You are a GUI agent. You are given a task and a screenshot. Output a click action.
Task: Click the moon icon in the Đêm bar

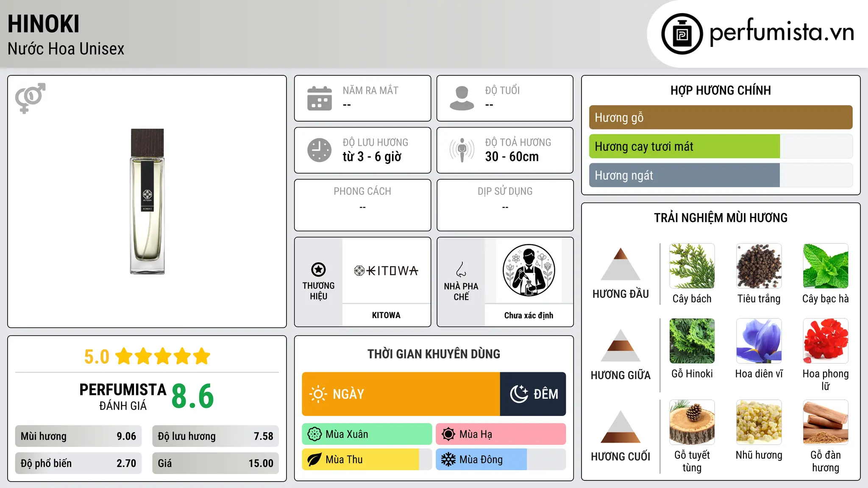[519, 394]
